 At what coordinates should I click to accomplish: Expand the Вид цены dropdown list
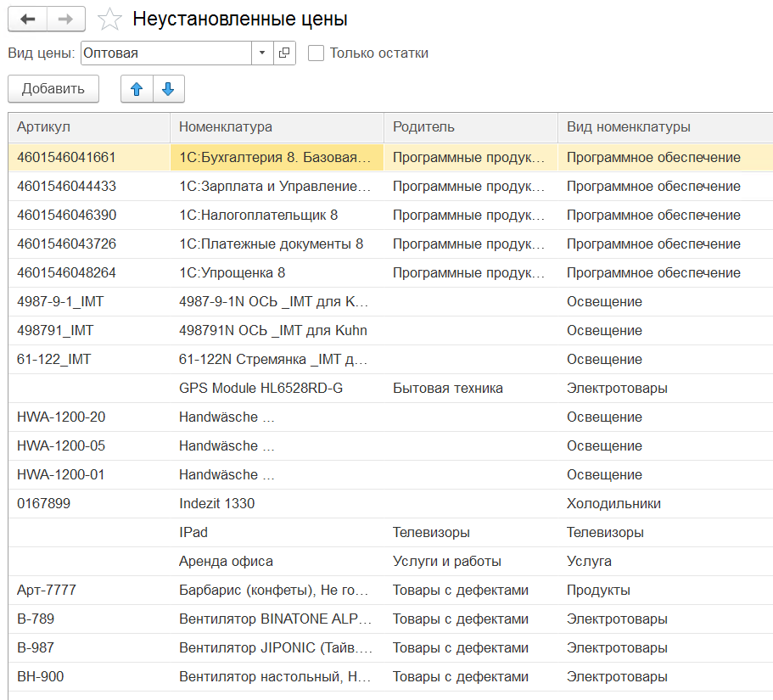(x=262, y=53)
